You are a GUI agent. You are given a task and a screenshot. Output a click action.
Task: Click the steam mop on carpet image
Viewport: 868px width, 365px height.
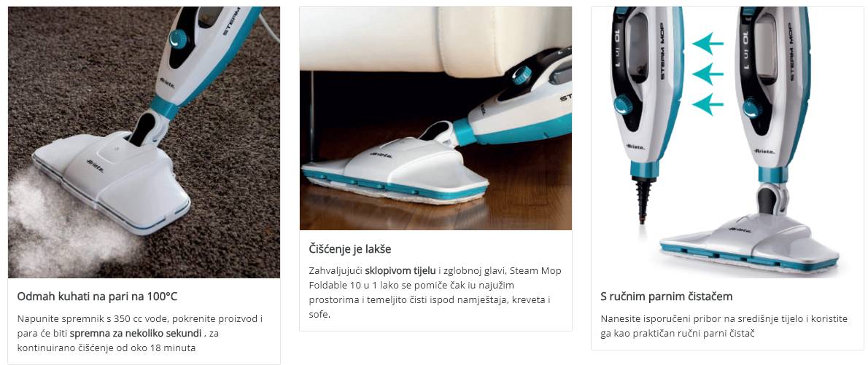pyautogui.click(x=144, y=142)
